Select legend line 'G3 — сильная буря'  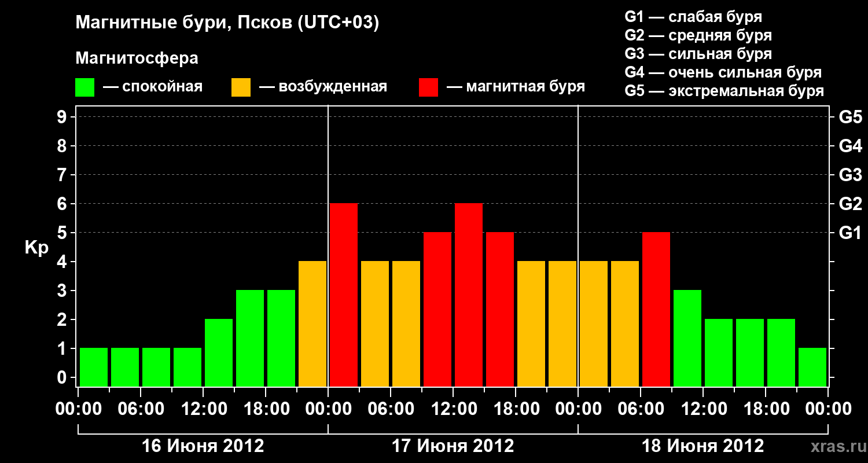tap(698, 54)
